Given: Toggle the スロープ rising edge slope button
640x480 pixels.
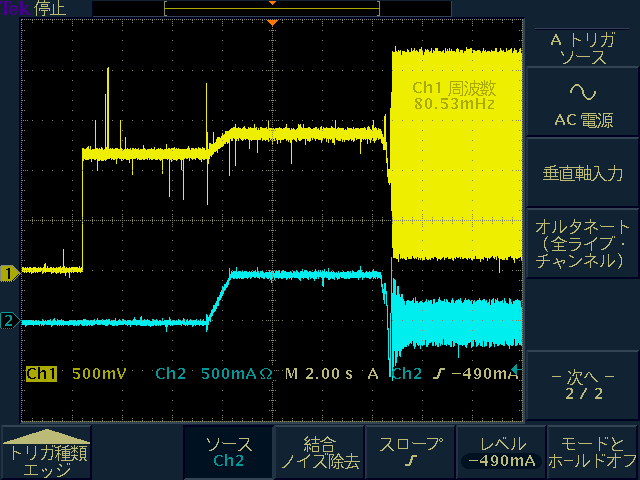Looking at the screenshot, I should point(410,453).
